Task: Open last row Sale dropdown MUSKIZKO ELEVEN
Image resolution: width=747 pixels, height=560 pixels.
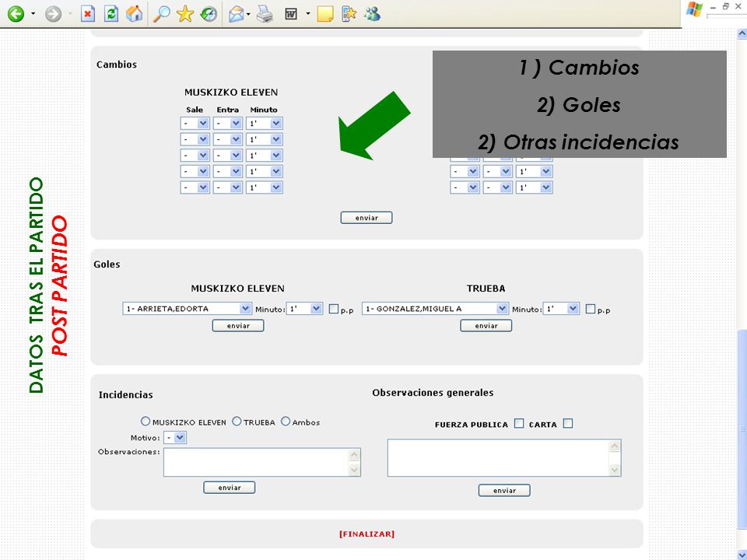Action: click(195, 187)
